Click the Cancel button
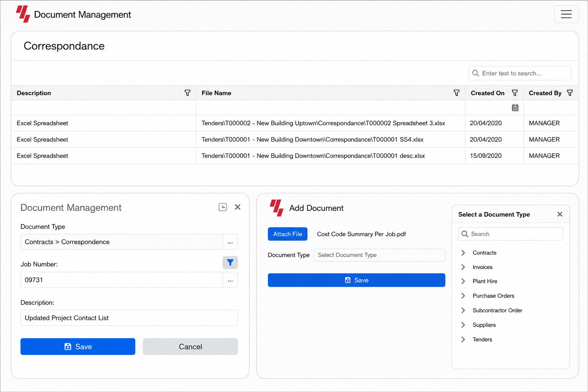588x392 pixels. [190, 346]
